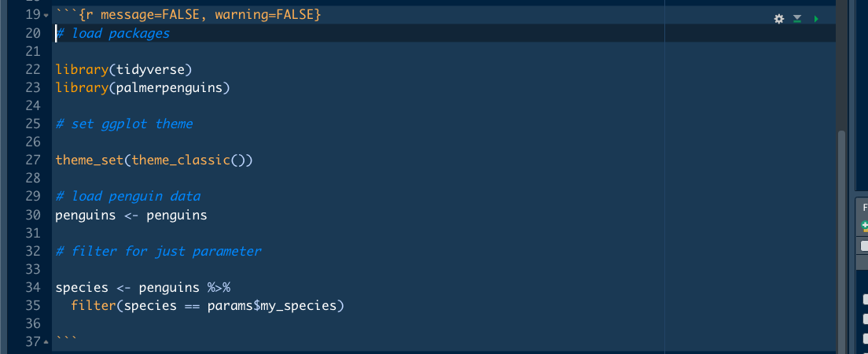This screenshot has height=354, width=868.
Task: Open the chunk options gear
Action: [x=779, y=19]
